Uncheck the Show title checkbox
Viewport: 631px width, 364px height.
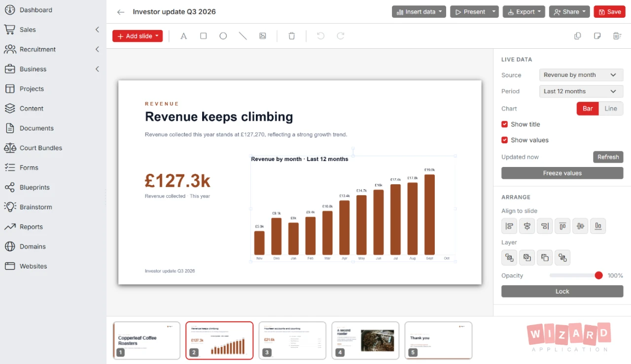coord(504,124)
